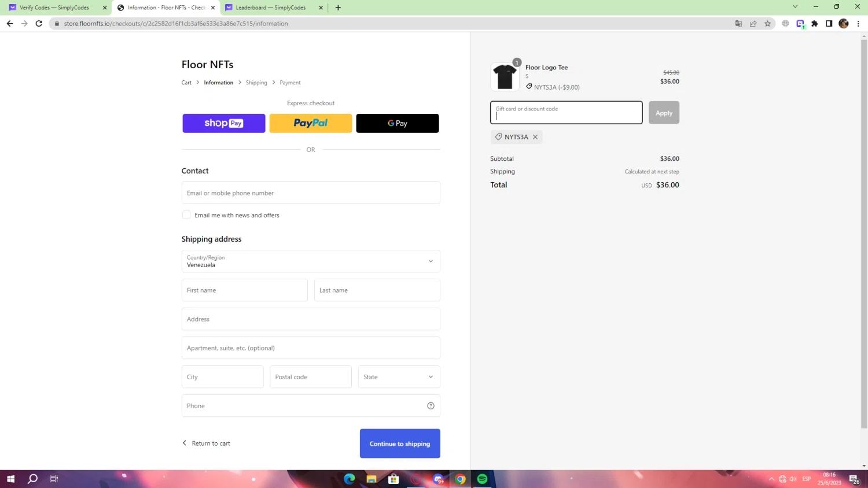Image resolution: width=868 pixels, height=488 pixels.
Task: Close the Leaderboard — SimplyCodes tab
Action: point(321,8)
